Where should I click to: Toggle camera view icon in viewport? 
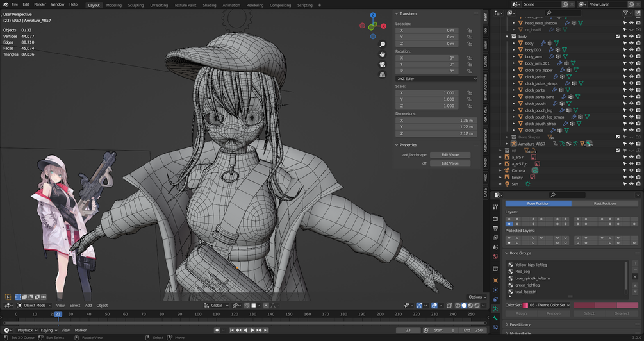(x=383, y=64)
